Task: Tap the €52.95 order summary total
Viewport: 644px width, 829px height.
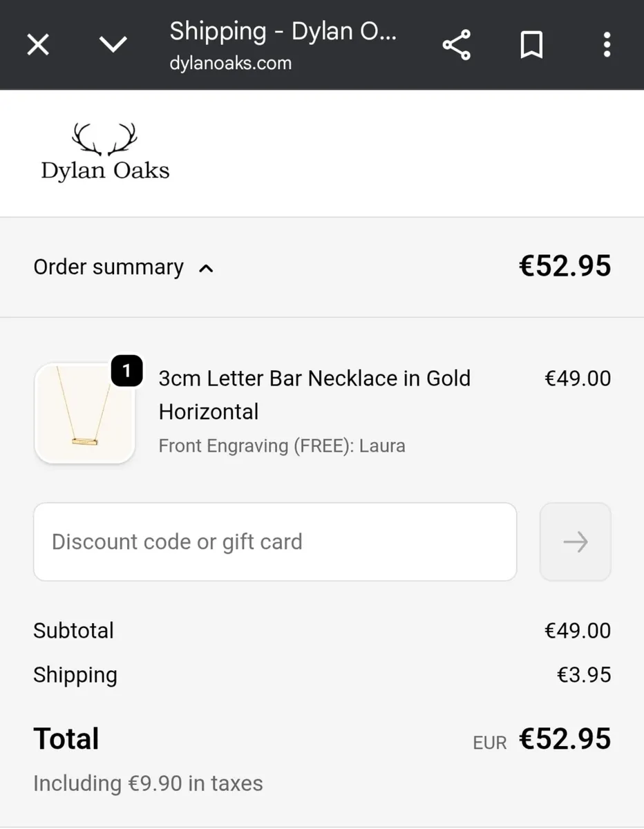Action: [565, 267]
